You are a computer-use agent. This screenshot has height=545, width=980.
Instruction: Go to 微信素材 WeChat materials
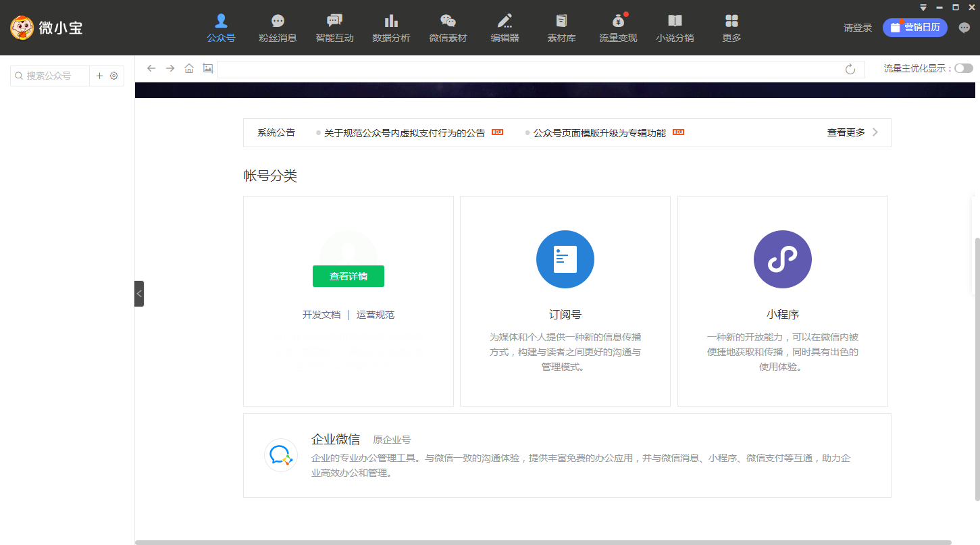[448, 28]
